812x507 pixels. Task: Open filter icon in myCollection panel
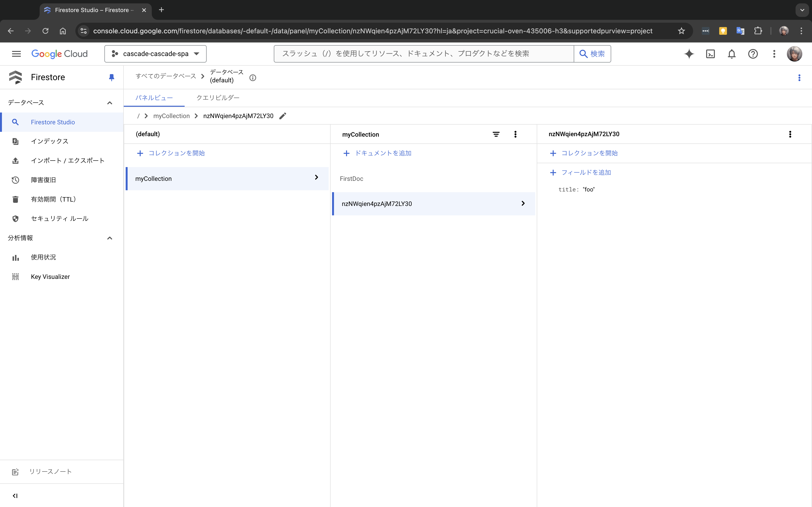tap(496, 134)
